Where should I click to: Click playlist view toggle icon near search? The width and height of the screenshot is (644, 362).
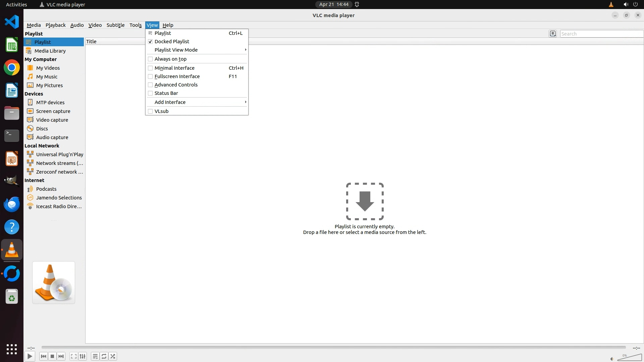pyautogui.click(x=553, y=34)
